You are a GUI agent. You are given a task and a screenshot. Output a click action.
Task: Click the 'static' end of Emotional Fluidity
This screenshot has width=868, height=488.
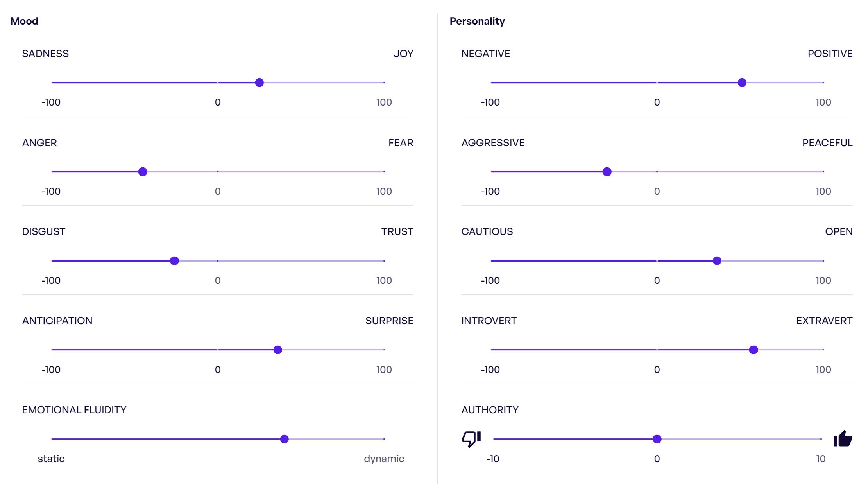coord(52,439)
